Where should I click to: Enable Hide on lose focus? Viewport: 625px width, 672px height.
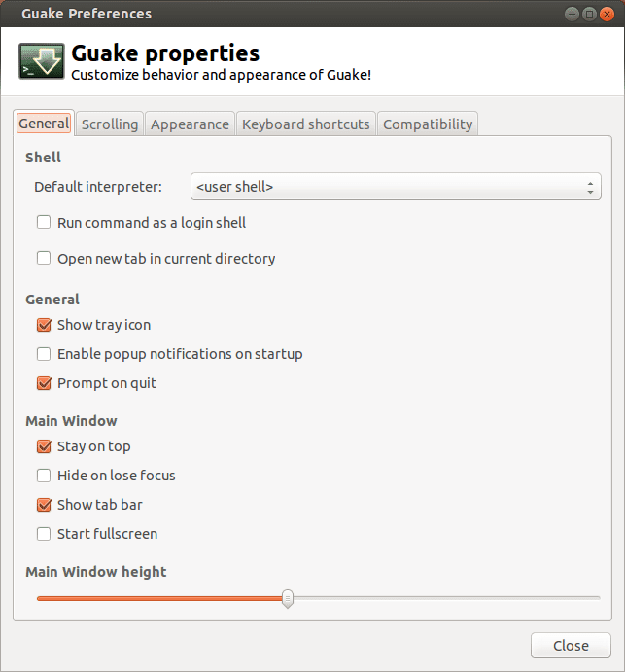coord(44,476)
